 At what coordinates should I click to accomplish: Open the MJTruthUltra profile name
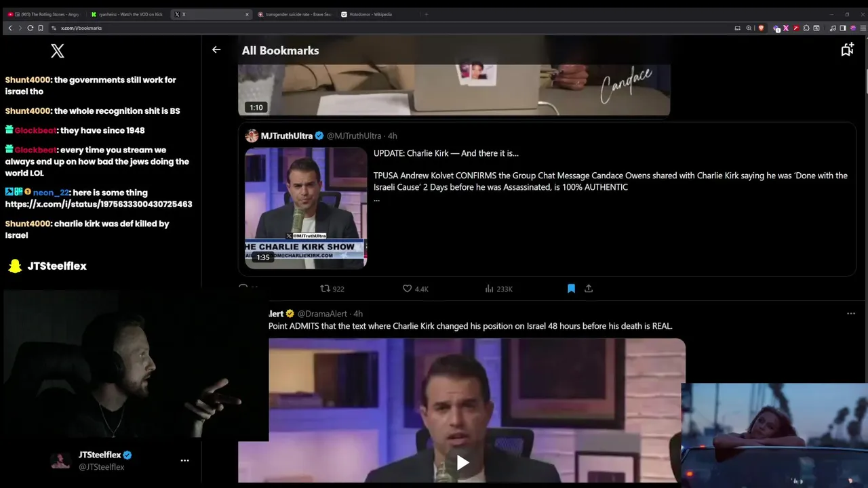pos(287,136)
